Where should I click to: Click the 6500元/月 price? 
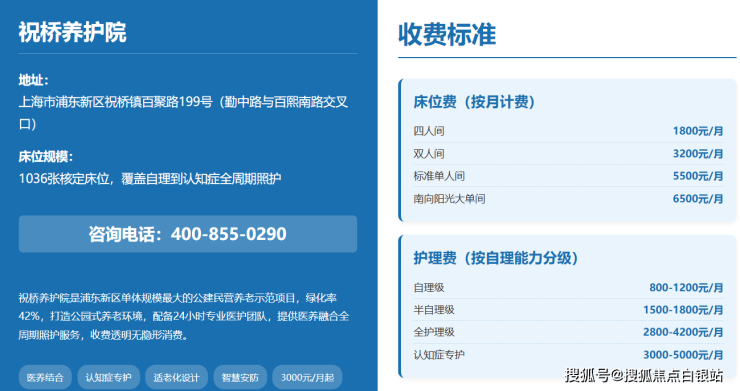[x=698, y=199]
